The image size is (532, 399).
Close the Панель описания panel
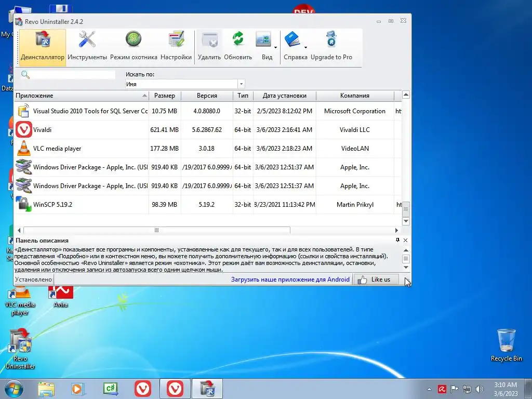tap(405, 240)
